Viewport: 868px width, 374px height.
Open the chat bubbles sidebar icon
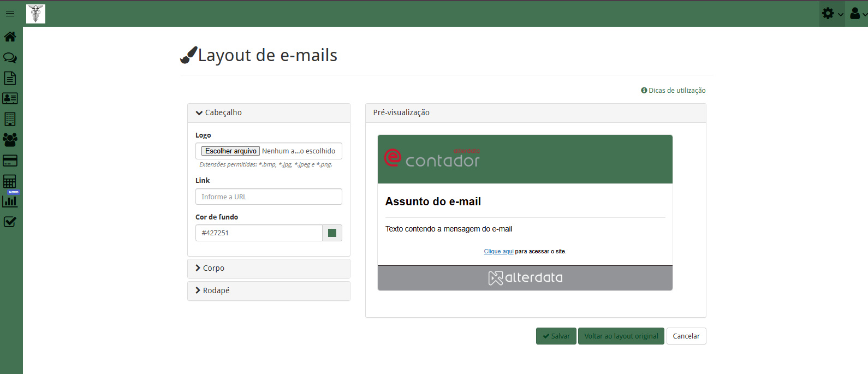coord(10,57)
